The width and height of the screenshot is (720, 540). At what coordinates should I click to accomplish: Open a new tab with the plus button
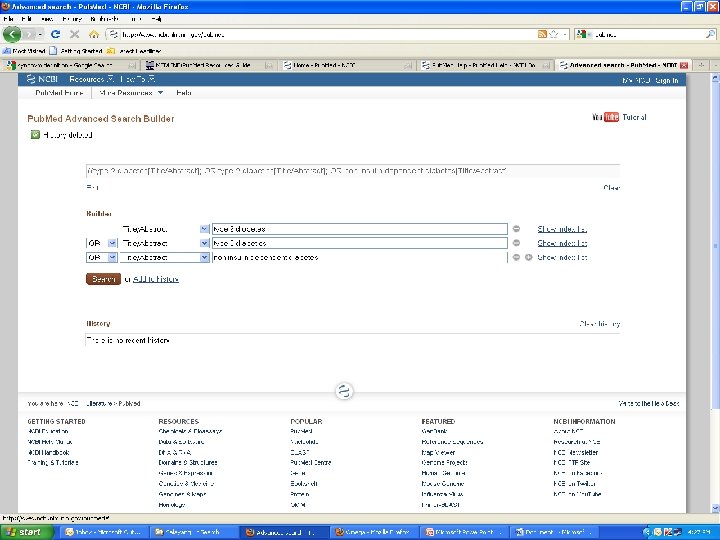pyautogui.click(x=701, y=65)
